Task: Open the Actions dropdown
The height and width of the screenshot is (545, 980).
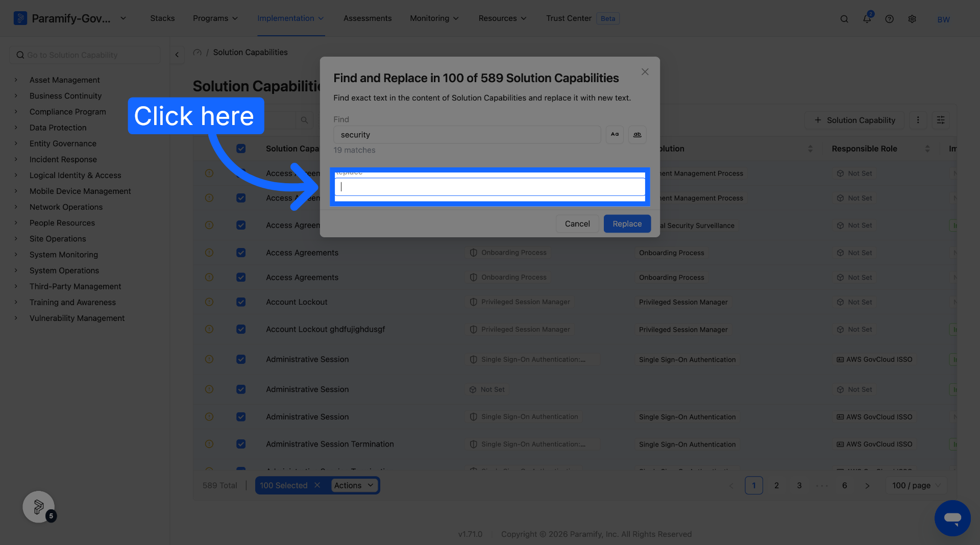Action: (x=354, y=485)
